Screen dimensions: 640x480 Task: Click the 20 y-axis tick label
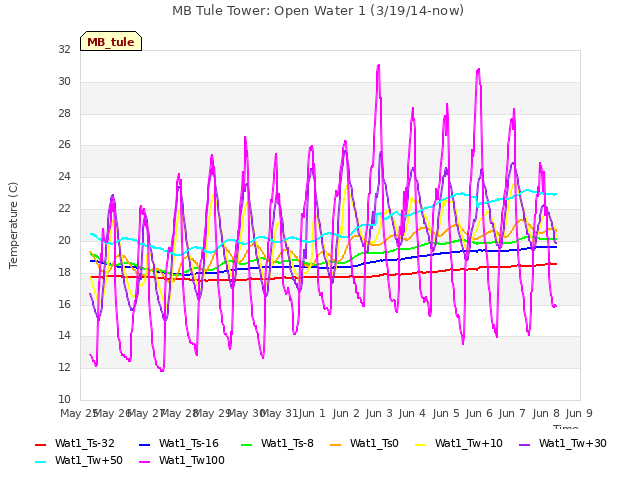64,240
